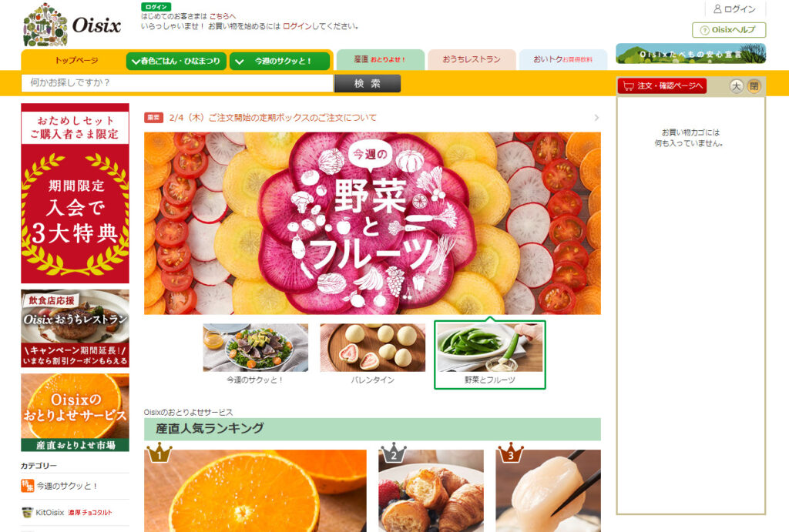The image size is (789, 532).
Task: Switch to the おうちレストラン tab
Action: coord(472,59)
